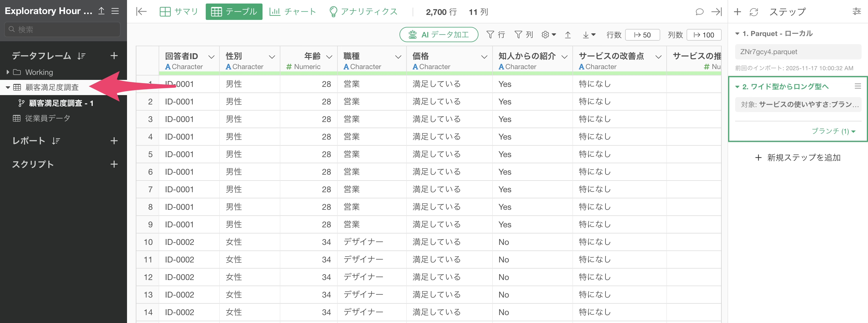
Task: Click the refresh steps icon
Action: (754, 12)
